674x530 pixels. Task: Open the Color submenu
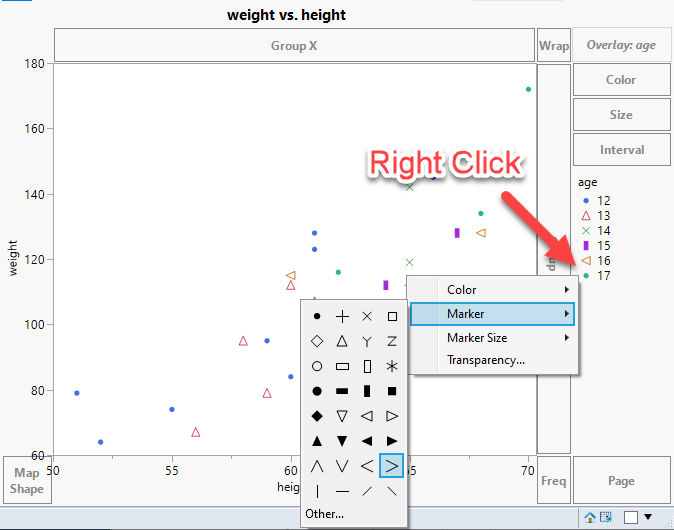(x=492, y=290)
